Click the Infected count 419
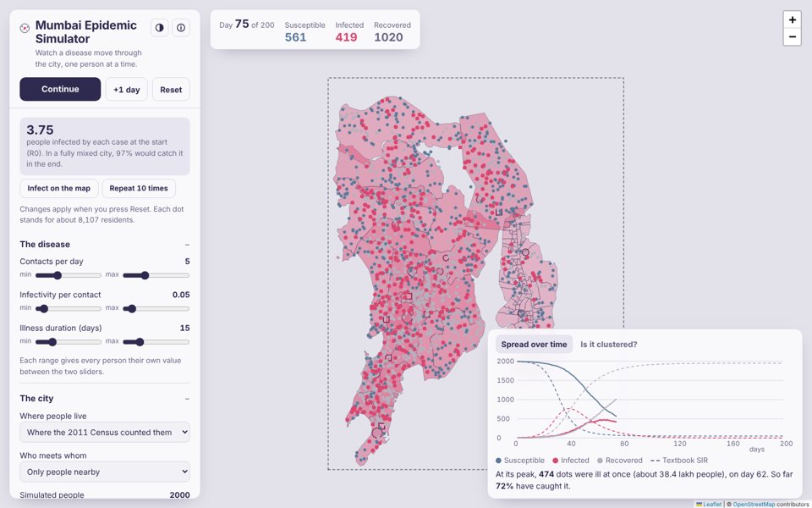The height and width of the screenshot is (508, 812). pyautogui.click(x=346, y=37)
